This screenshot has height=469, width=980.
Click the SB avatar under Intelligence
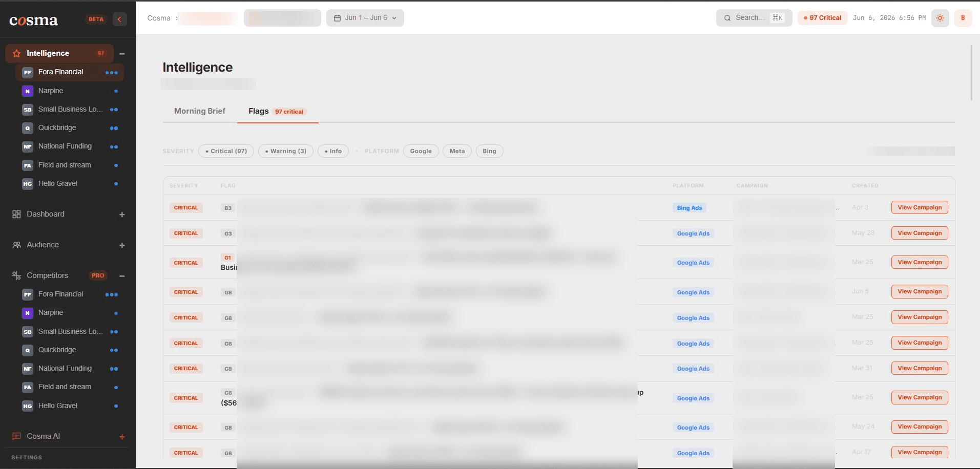pyautogui.click(x=28, y=110)
